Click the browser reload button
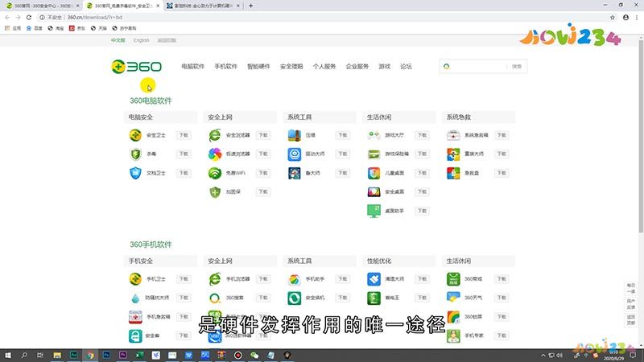The width and height of the screenshot is (644, 362). pos(29,17)
